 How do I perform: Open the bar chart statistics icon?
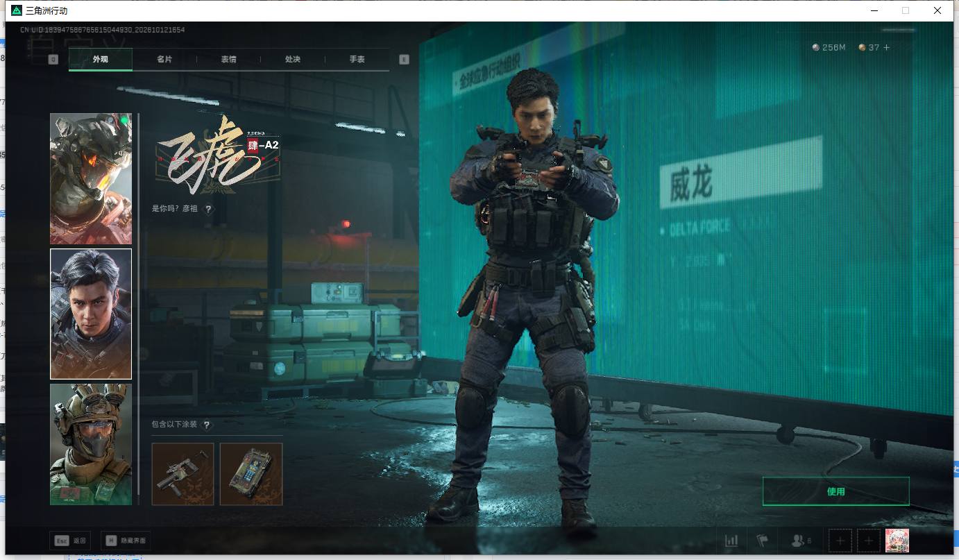[731, 541]
